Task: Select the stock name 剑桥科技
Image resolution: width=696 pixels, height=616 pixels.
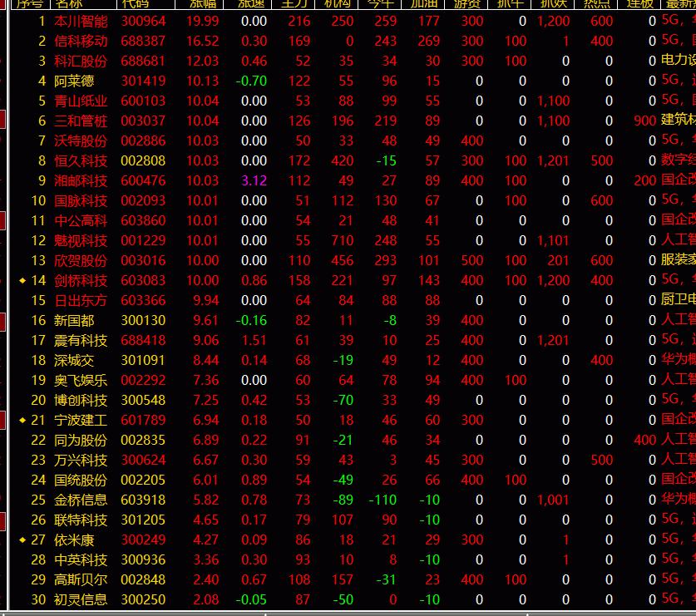Action: 81,280
